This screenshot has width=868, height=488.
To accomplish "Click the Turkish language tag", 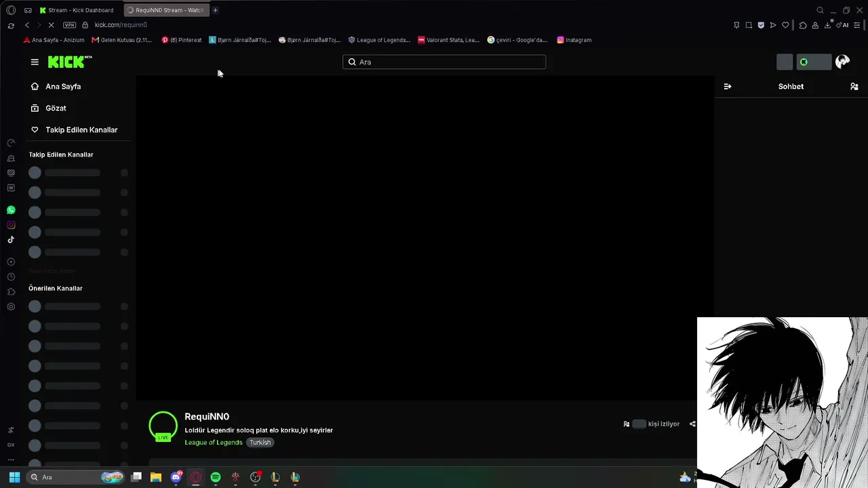I will pyautogui.click(x=260, y=443).
